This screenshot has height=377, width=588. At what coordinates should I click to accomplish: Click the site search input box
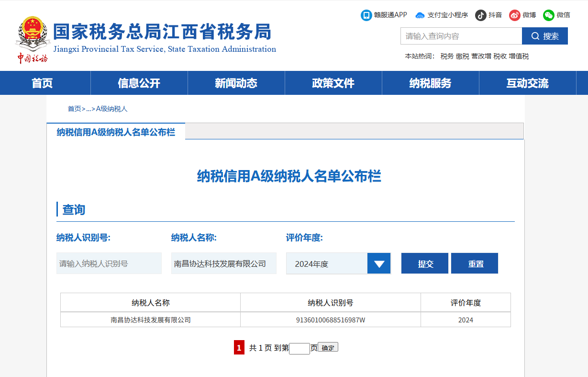click(461, 36)
